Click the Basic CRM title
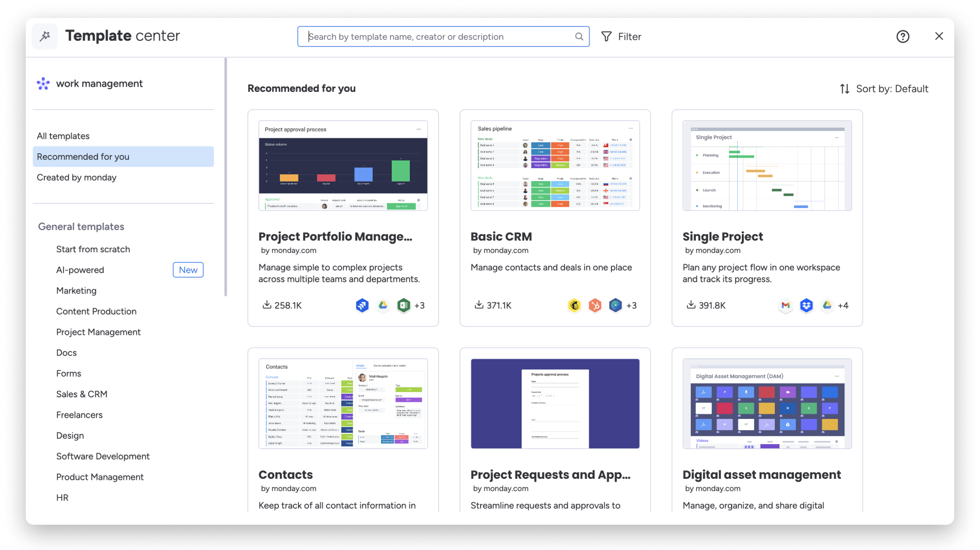 501,237
